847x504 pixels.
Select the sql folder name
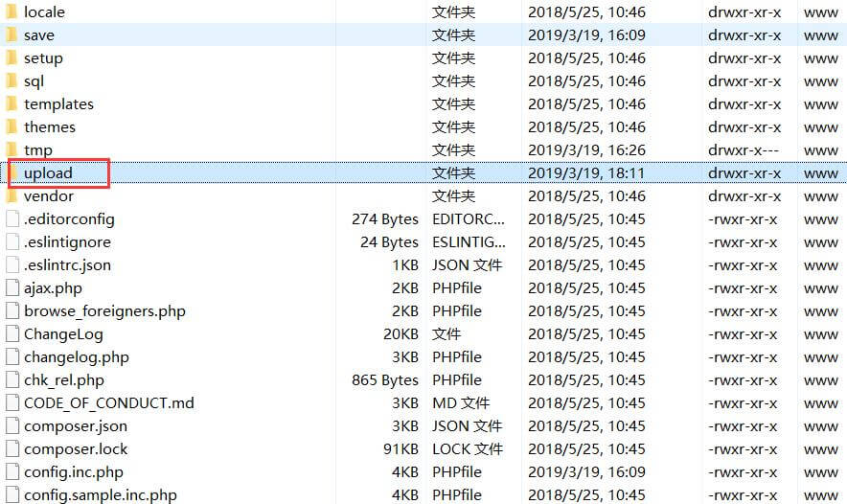point(34,80)
